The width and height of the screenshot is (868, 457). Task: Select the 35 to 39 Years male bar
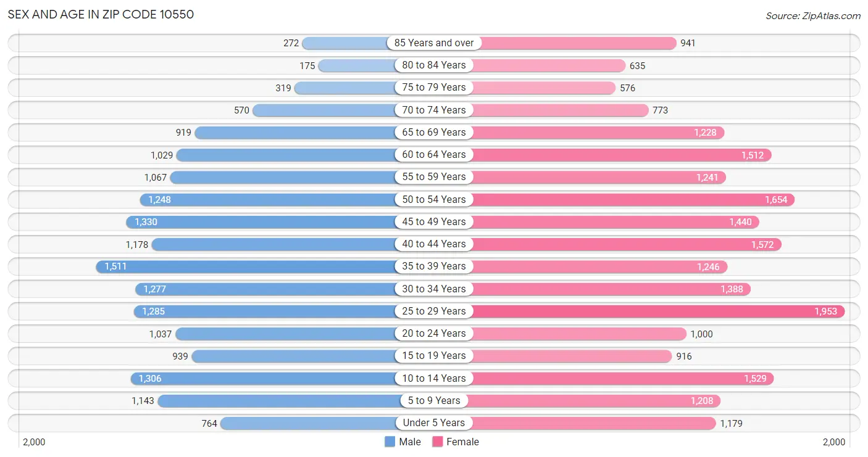coord(264,266)
